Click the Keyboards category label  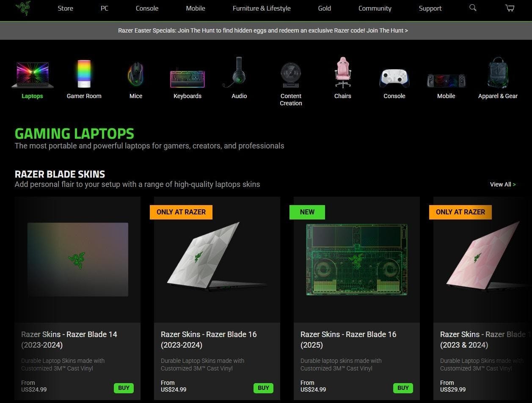tap(187, 96)
